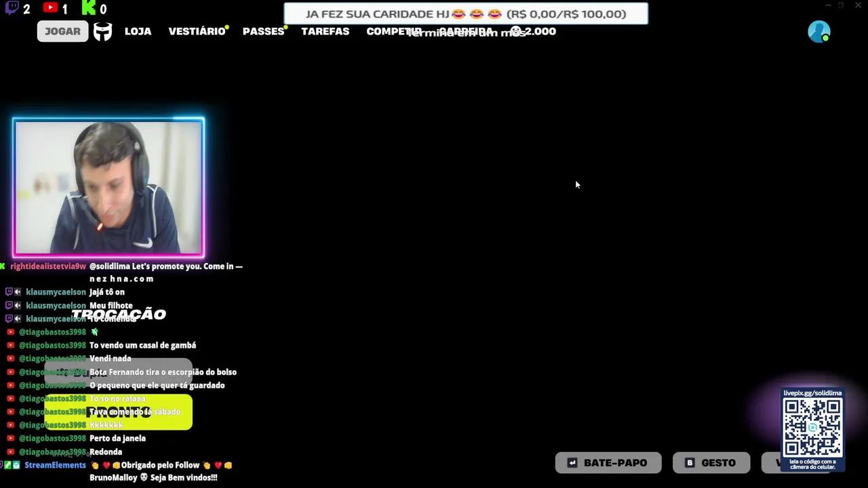Click the GESTO button
The image size is (868, 488).
[711, 463]
